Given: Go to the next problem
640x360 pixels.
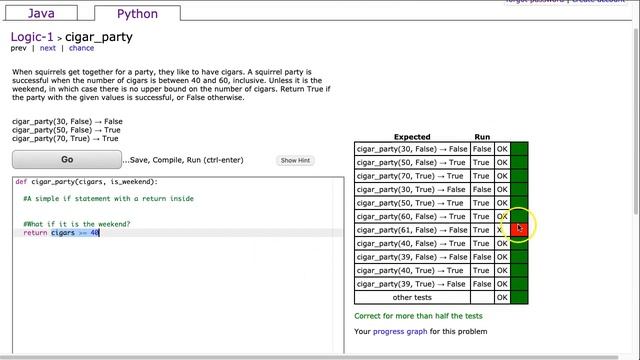Looking at the screenshot, I should [x=48, y=48].
